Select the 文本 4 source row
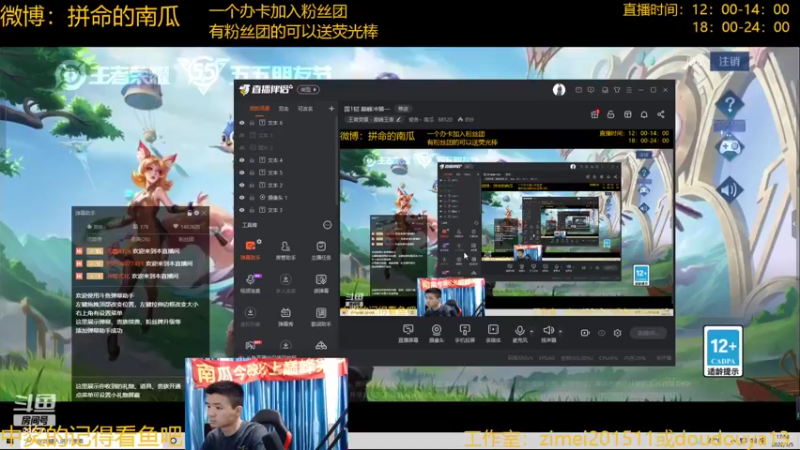This screenshot has width=800, height=450. click(x=286, y=160)
